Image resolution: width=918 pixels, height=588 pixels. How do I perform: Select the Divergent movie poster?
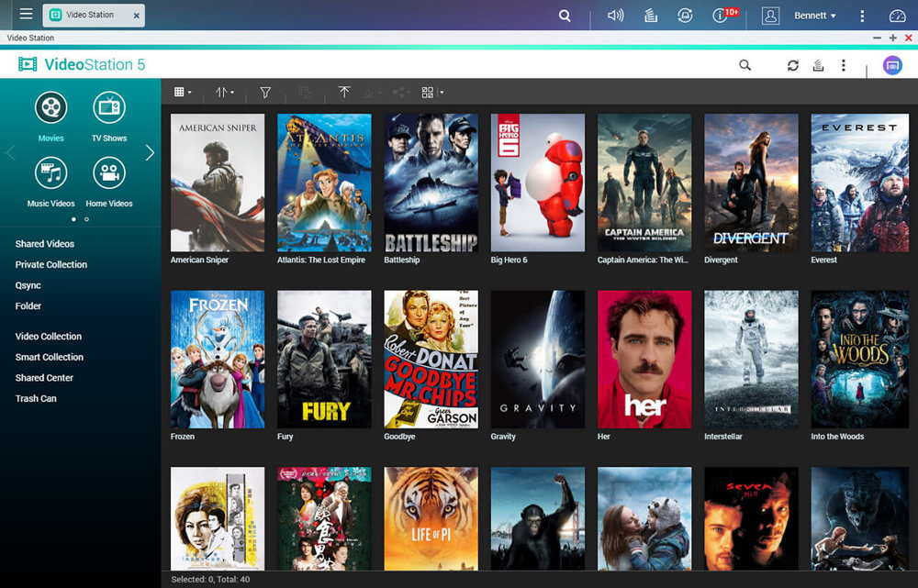(x=751, y=183)
